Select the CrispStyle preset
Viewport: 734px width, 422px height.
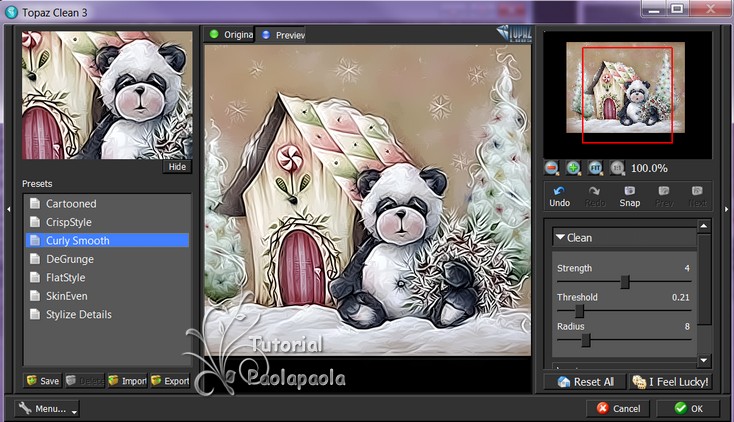(x=107, y=222)
